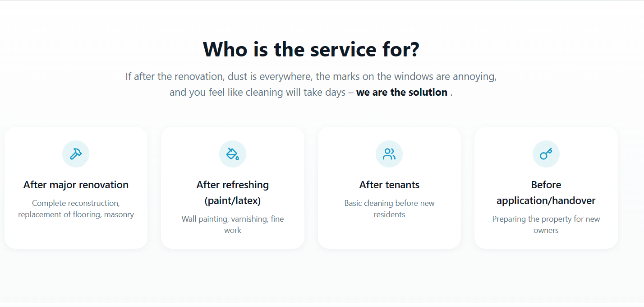Image resolution: width=644 pixels, height=307 pixels.
Task: Click the key icon for handover
Action: pos(546,154)
